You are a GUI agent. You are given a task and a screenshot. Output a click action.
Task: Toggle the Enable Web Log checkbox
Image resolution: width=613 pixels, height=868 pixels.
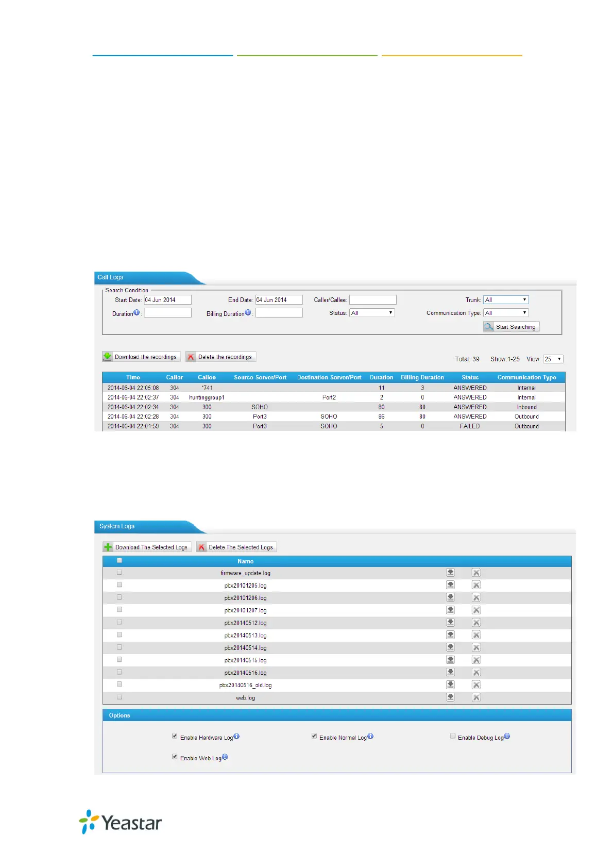pyautogui.click(x=175, y=757)
